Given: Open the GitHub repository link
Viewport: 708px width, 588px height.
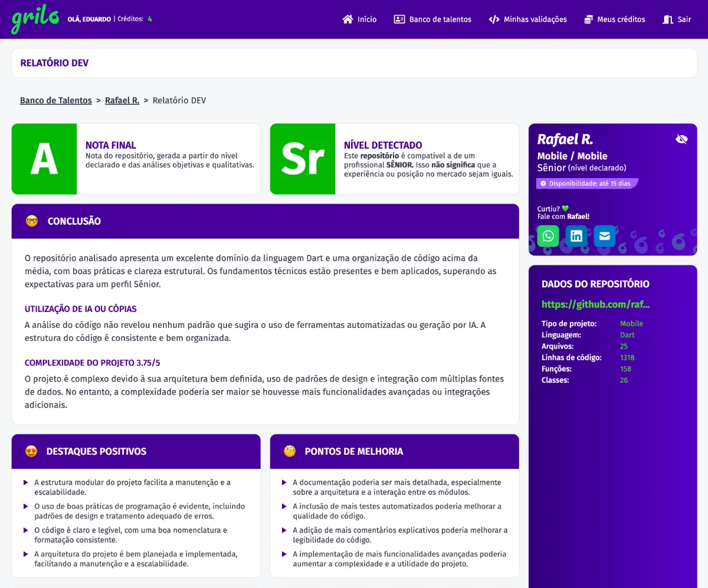Looking at the screenshot, I should 595,304.
